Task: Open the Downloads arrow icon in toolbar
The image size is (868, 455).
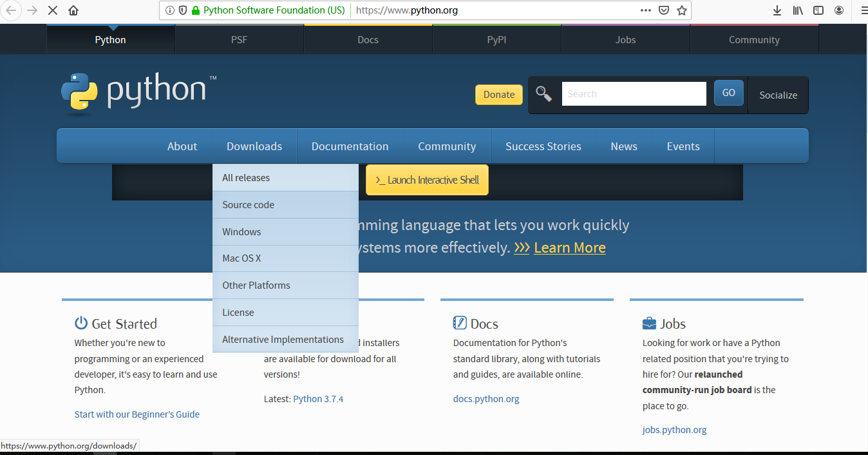Action: click(x=777, y=10)
